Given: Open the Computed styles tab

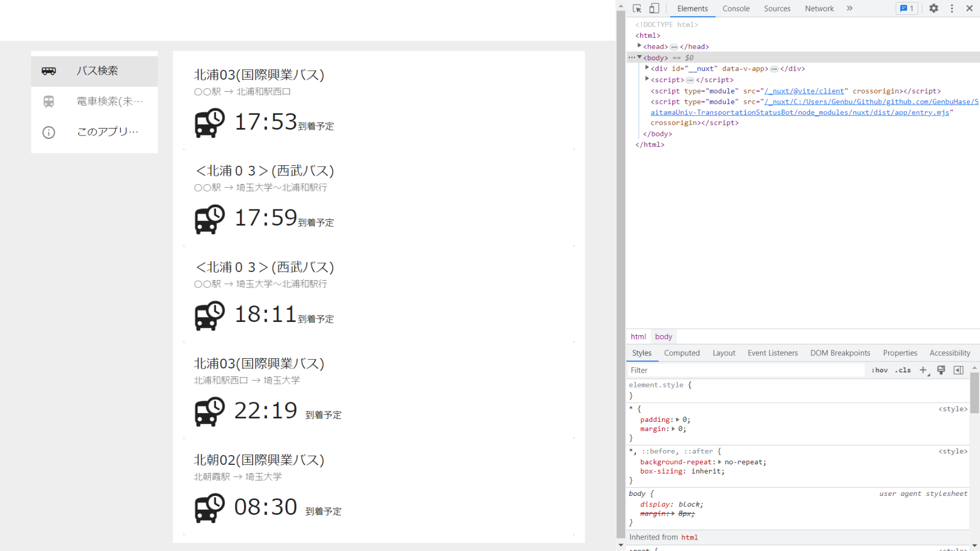Looking at the screenshot, I should (681, 353).
